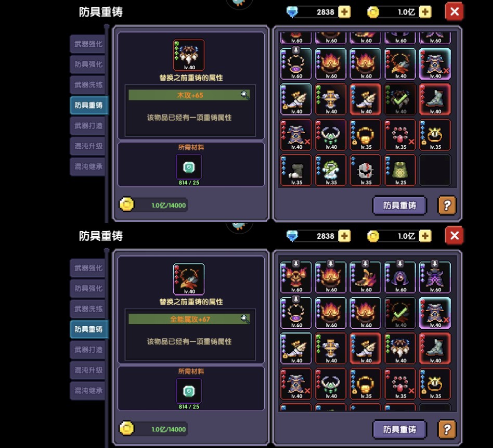
Task: Select the lv.35 grey masked helmet item
Action: tap(366, 170)
